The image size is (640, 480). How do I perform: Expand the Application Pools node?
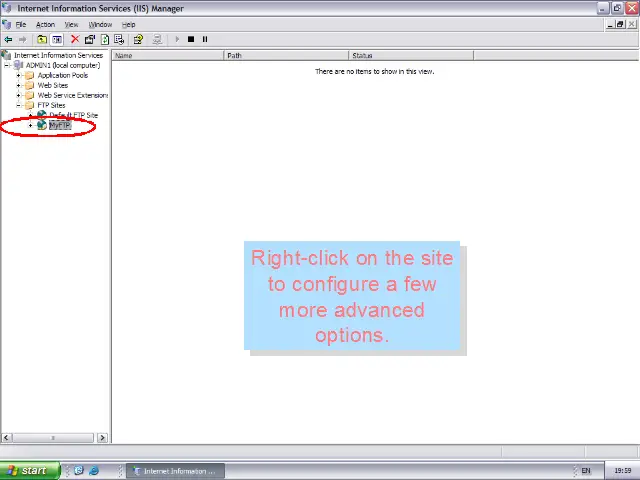[x=18, y=76]
